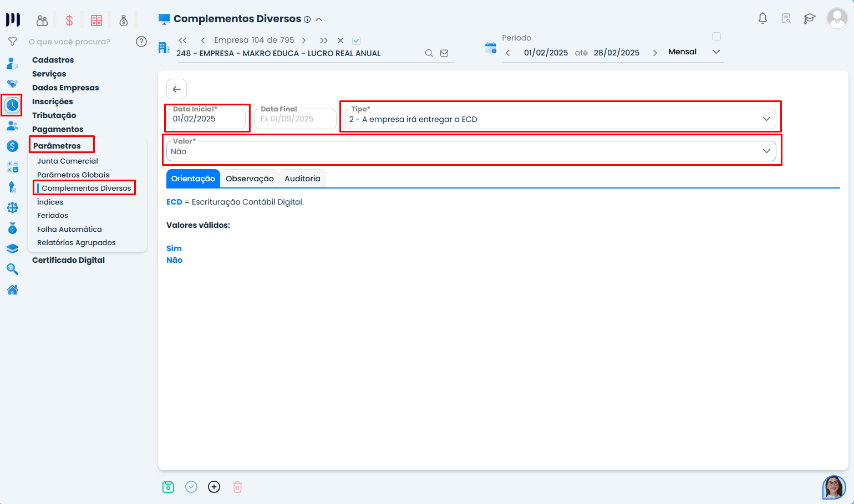
Task: Expand the Tipo dropdown
Action: [x=766, y=119]
